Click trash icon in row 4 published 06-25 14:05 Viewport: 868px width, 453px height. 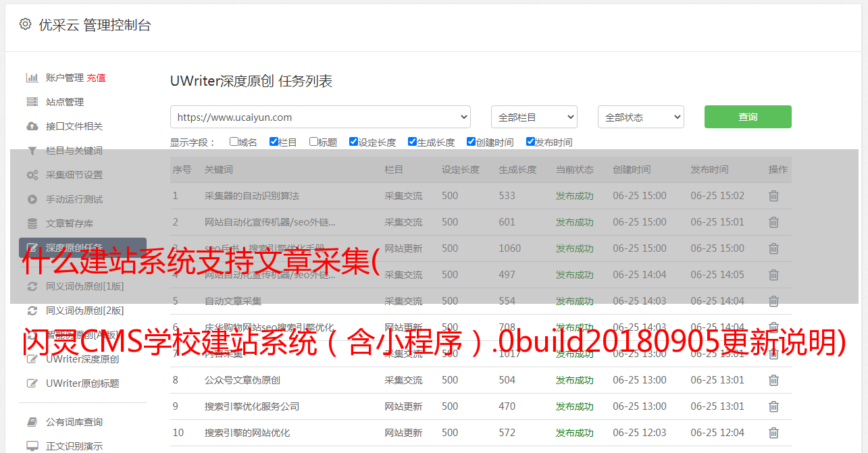[x=774, y=275]
